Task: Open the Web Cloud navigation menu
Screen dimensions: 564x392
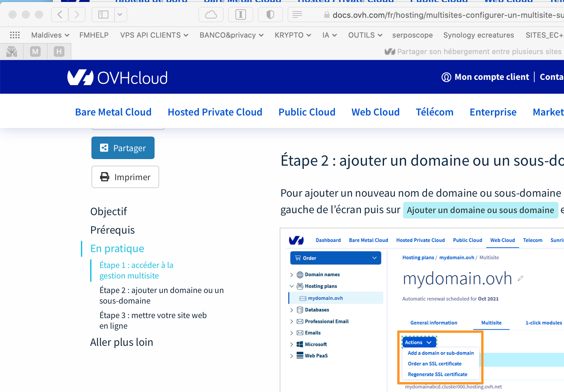Action: [x=375, y=112]
